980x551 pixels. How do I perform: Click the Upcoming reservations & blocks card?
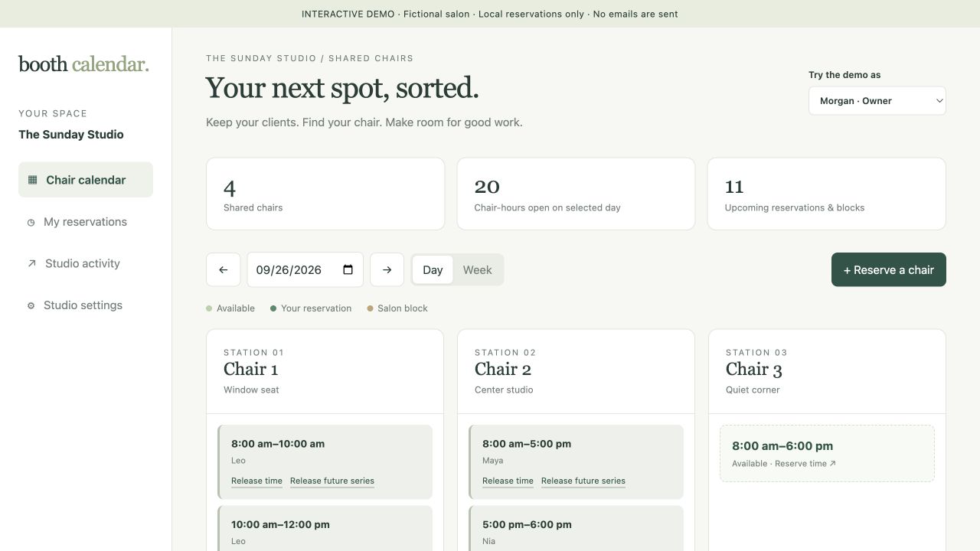pyautogui.click(x=827, y=194)
